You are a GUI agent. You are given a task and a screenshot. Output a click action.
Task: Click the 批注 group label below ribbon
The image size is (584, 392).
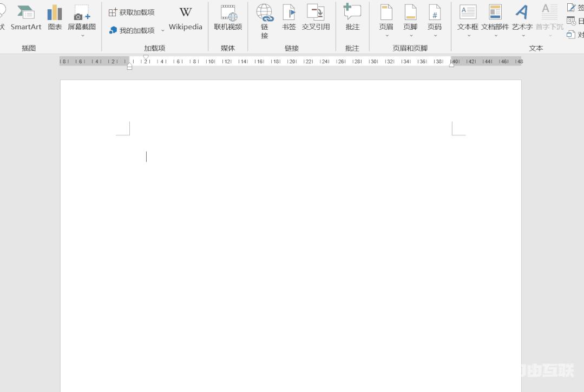pos(352,48)
